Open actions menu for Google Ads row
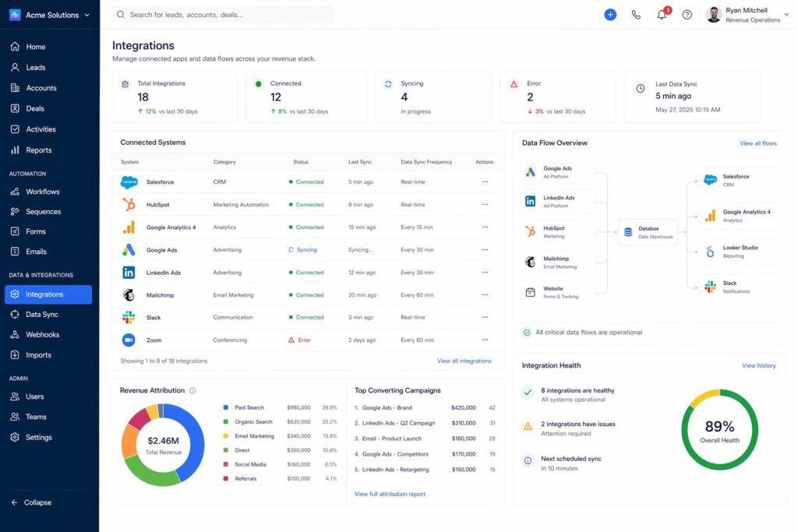This screenshot has height=532, width=798. (x=485, y=250)
